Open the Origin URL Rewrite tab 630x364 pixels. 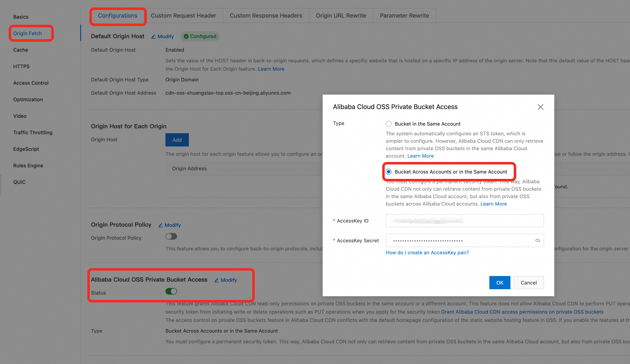(341, 16)
